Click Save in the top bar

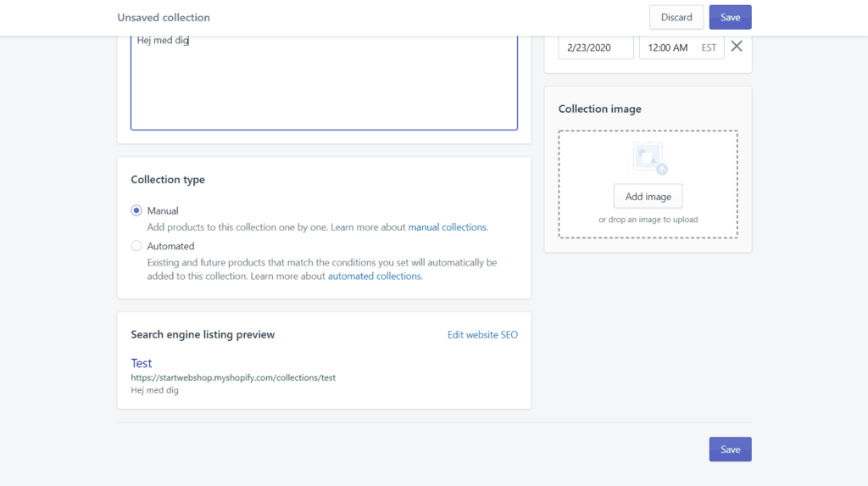point(730,17)
